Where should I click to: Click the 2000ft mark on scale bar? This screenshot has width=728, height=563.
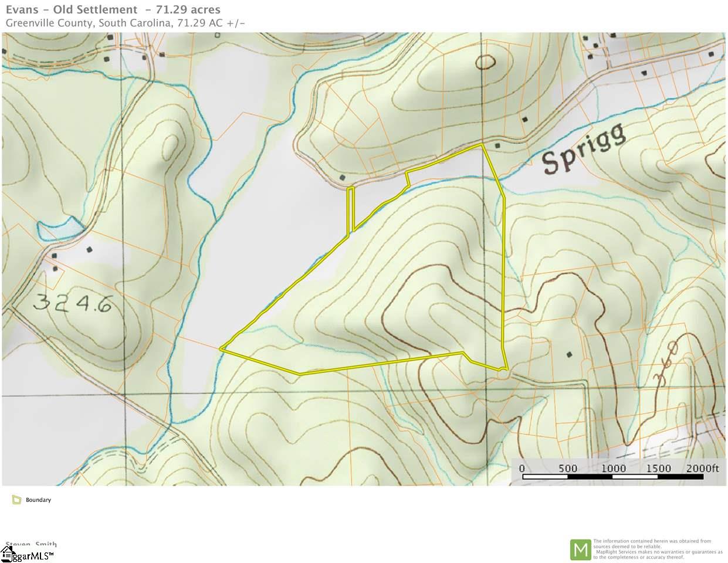coord(702,468)
